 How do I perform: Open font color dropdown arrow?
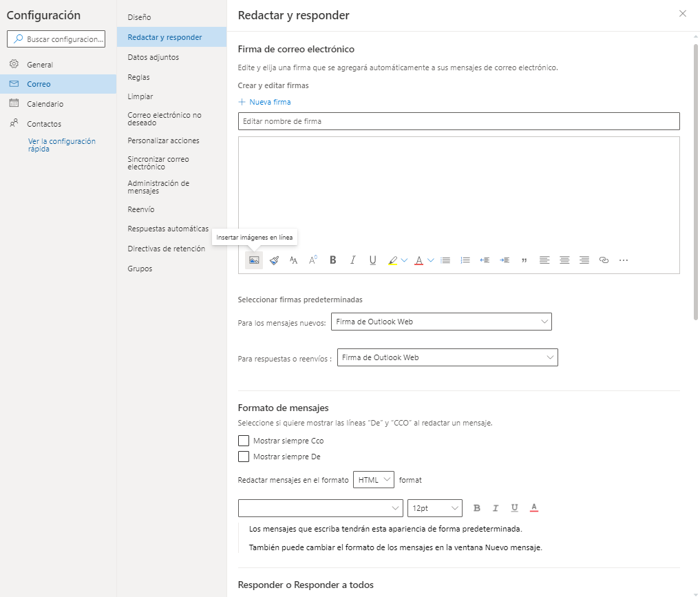pyautogui.click(x=431, y=260)
